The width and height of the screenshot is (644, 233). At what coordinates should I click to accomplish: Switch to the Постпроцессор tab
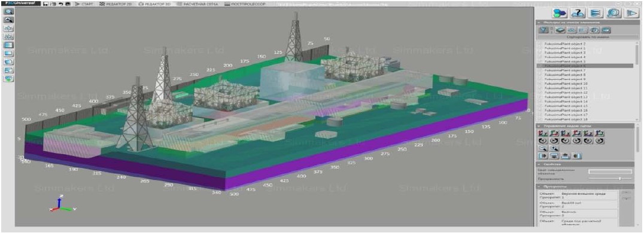(x=245, y=4)
